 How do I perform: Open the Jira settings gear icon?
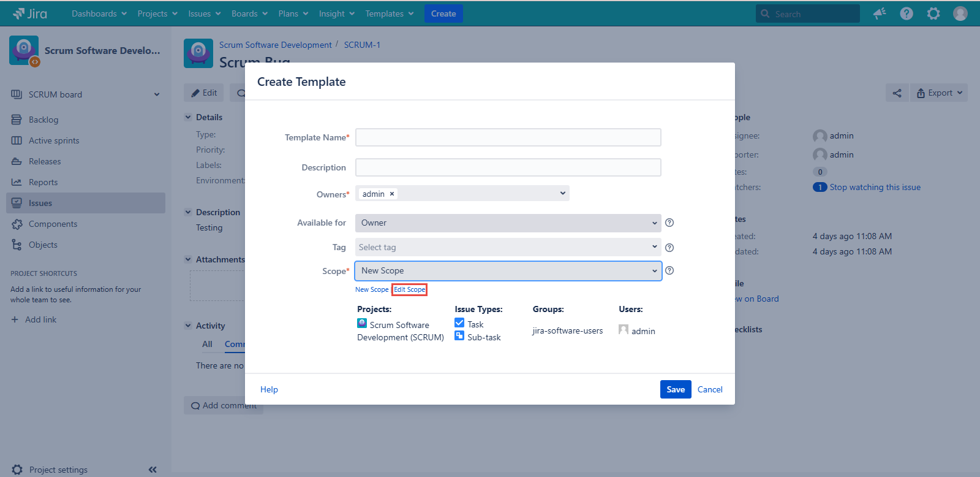point(933,13)
